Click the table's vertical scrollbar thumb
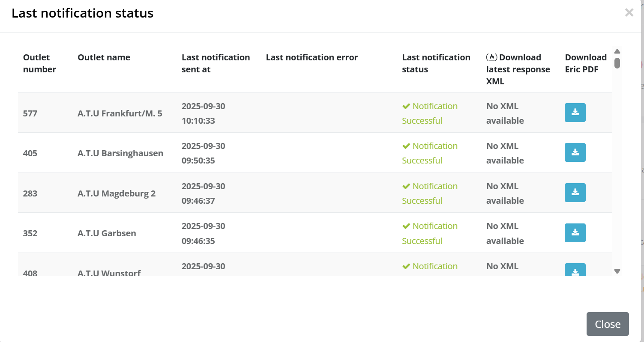644x342 pixels. pyautogui.click(x=617, y=63)
